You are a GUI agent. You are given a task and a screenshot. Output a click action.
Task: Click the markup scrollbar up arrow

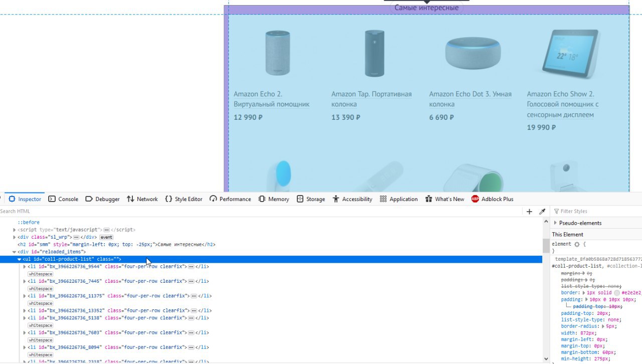tap(546, 222)
